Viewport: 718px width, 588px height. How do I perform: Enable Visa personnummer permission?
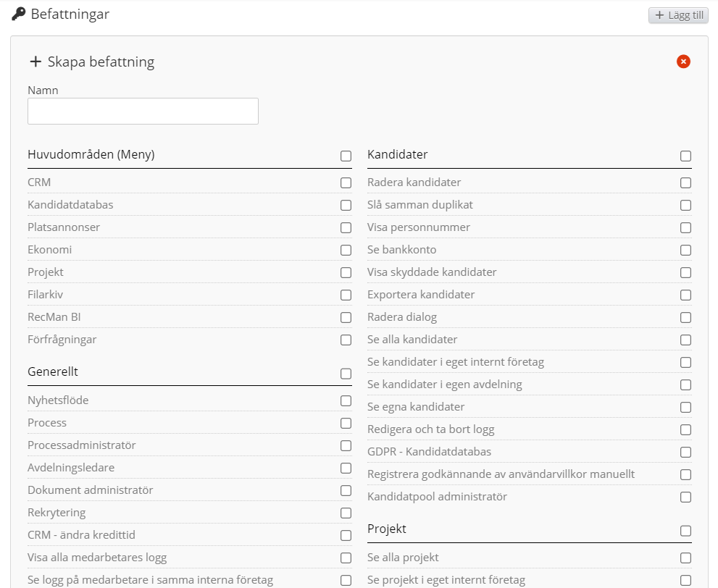coord(685,228)
